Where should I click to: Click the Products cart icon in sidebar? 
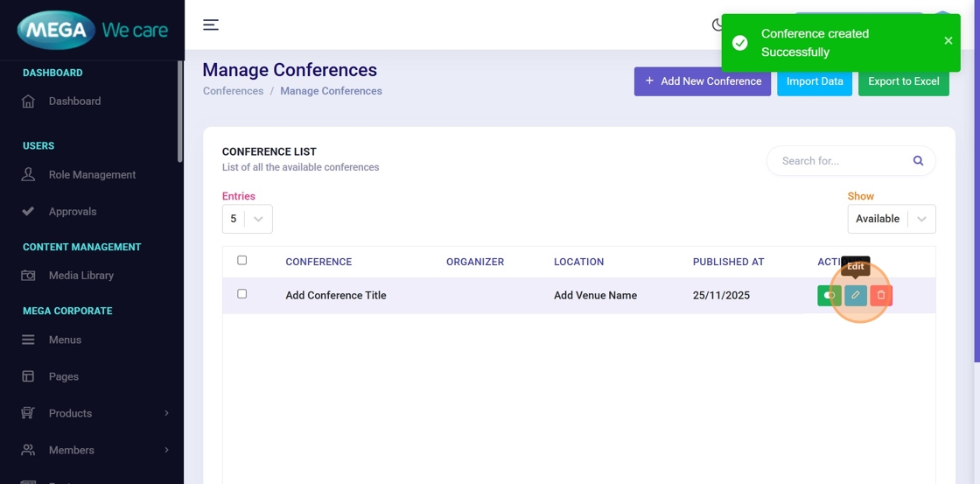[x=28, y=413]
